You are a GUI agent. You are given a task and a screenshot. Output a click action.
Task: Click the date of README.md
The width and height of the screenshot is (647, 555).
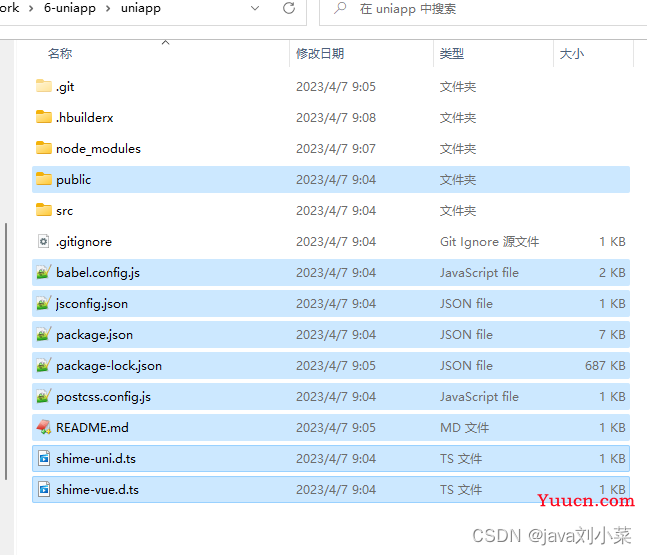336,427
